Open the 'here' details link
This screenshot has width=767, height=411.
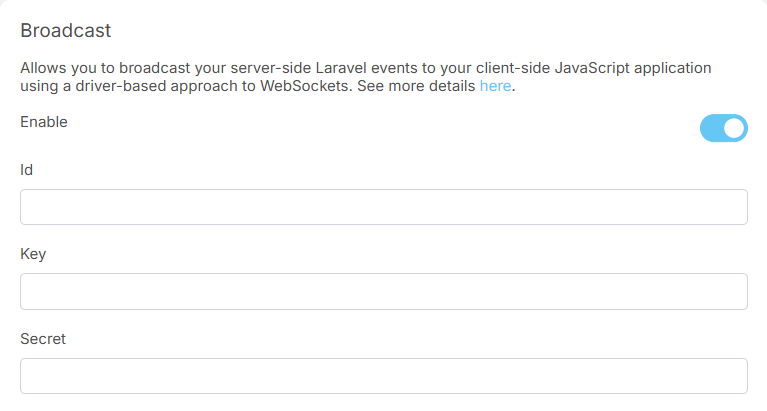pyautogui.click(x=495, y=87)
